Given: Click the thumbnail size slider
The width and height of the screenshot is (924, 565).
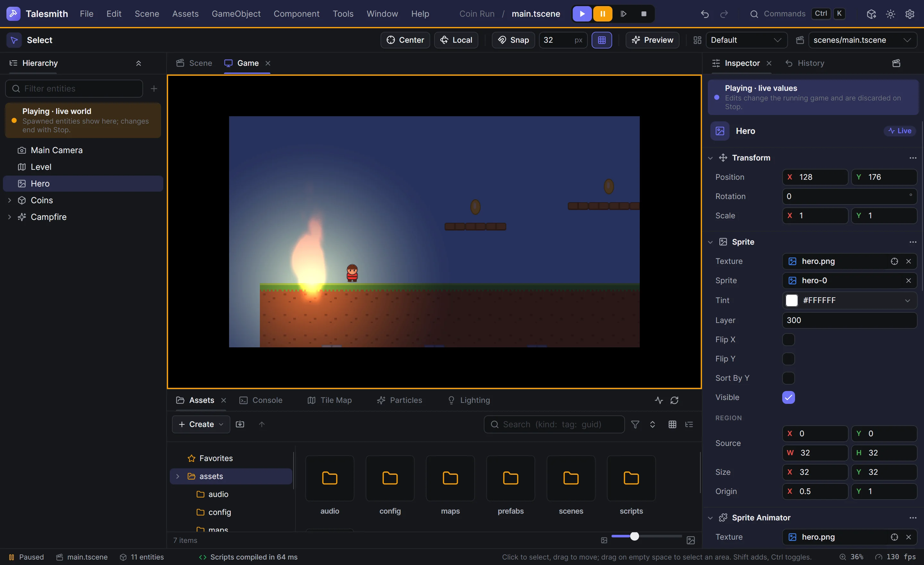Looking at the screenshot, I should coord(646,536).
